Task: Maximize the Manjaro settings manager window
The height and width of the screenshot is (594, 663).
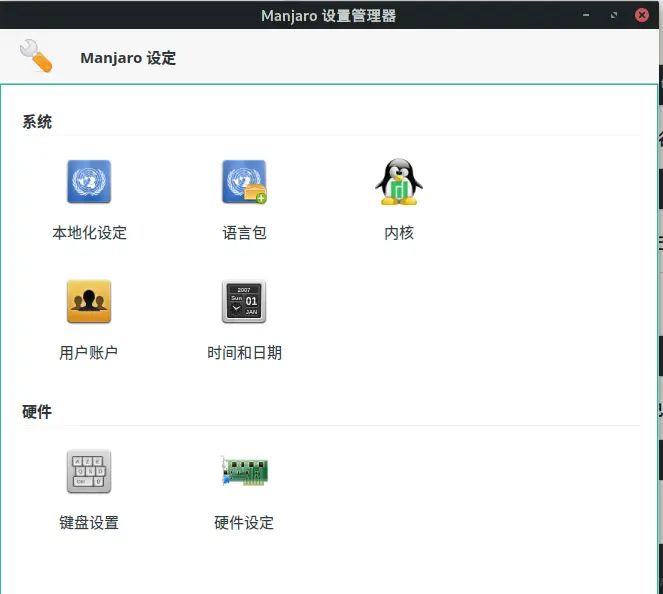Action: pyautogui.click(x=614, y=15)
